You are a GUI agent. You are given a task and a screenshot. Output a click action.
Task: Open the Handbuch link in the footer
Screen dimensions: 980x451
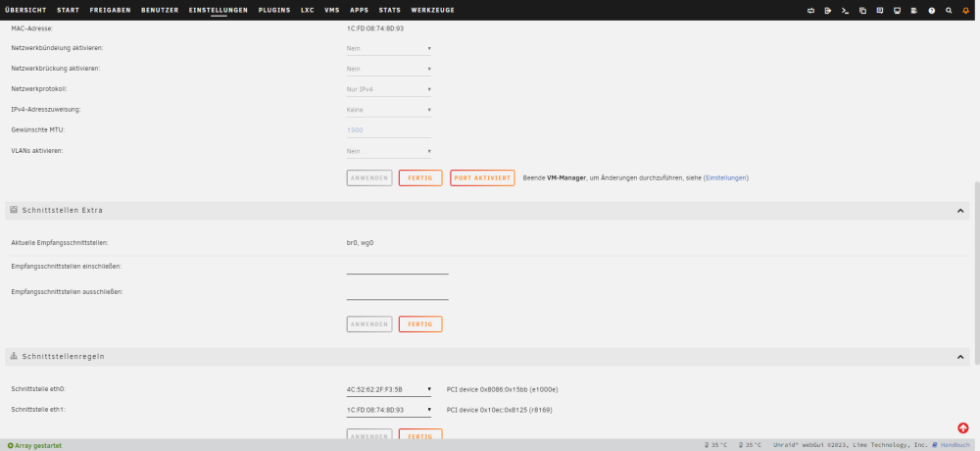pos(955,445)
